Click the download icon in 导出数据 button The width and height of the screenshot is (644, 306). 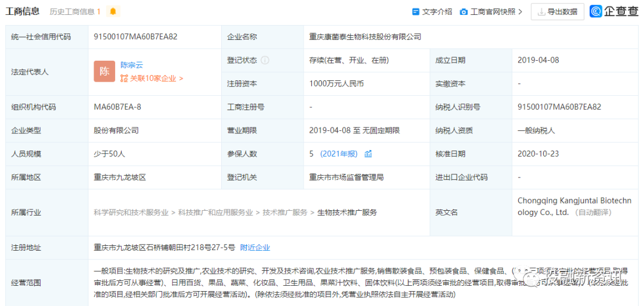tap(541, 12)
